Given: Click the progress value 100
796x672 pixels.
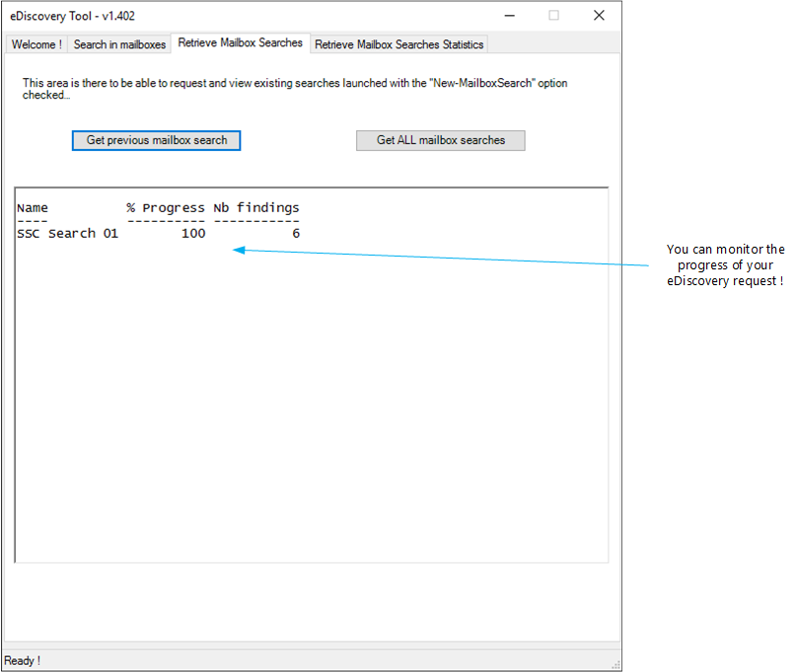Looking at the screenshot, I should click(x=192, y=234).
